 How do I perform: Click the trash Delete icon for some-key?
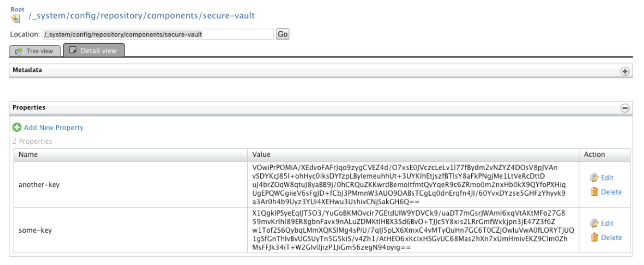tap(594, 237)
